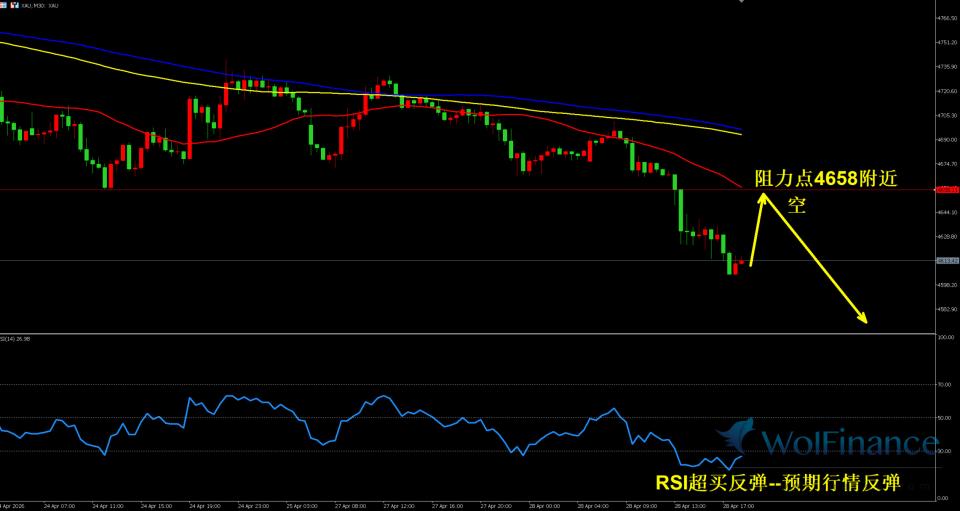Select the yellow downward arrow's arrowhead

point(862,320)
